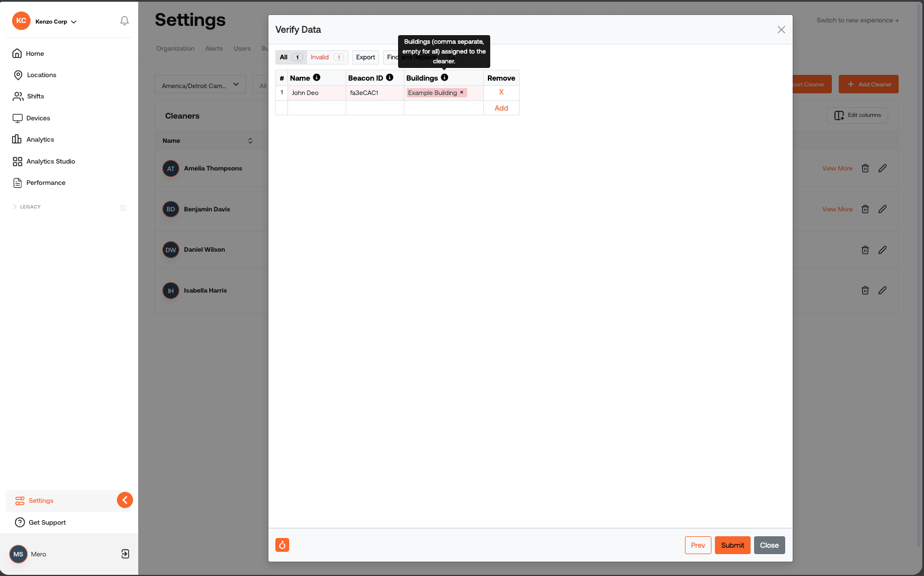
Task: Collapse the sidebar with the orange arrow
Action: pyautogui.click(x=125, y=500)
